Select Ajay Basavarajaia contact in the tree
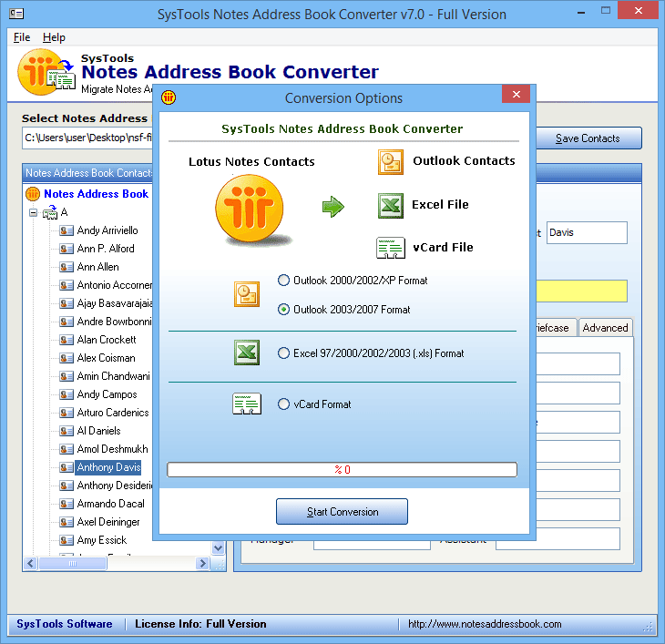Viewport: 665px width, 644px height. tap(114, 303)
